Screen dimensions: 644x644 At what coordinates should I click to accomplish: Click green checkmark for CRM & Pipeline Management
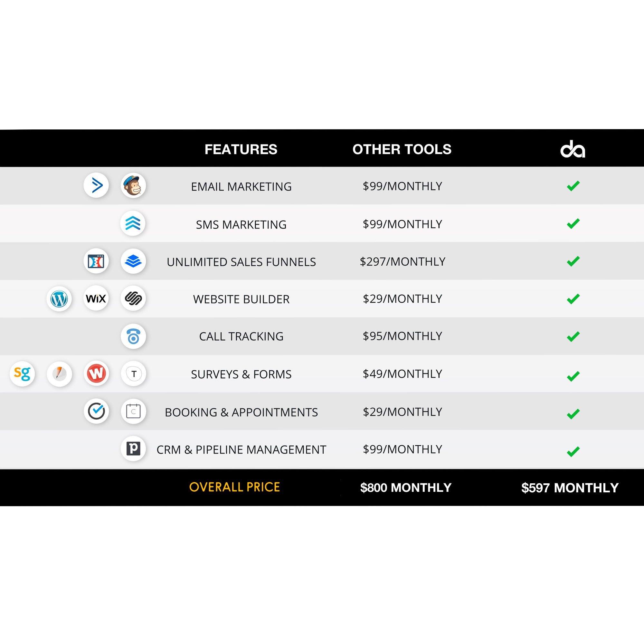tap(573, 452)
